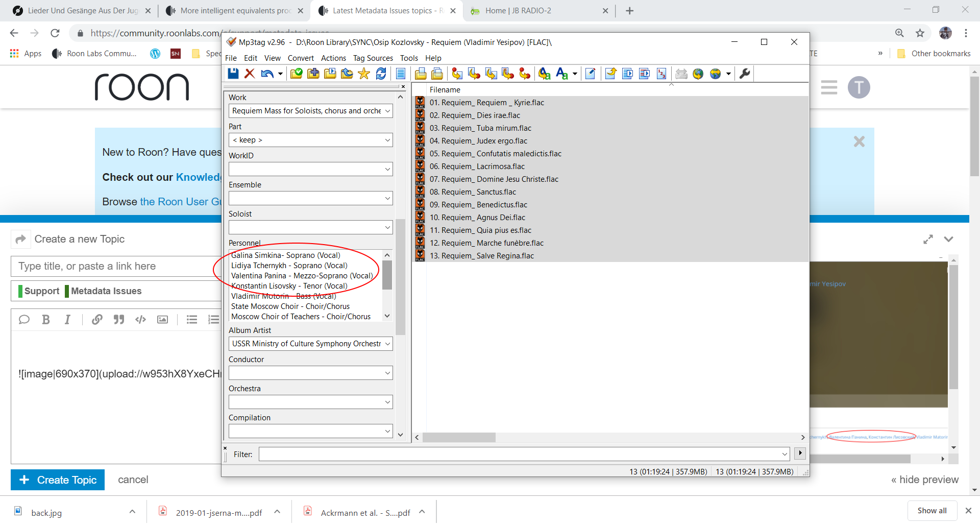Insert hyperlink in Roon post editor
The image size is (980, 525).
(97, 320)
